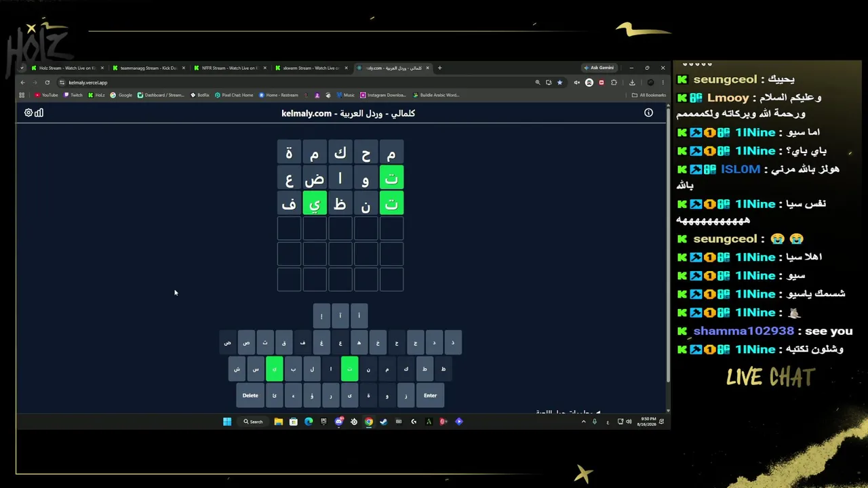
Task: Click the Enter key on game keyboard
Action: coord(430,395)
